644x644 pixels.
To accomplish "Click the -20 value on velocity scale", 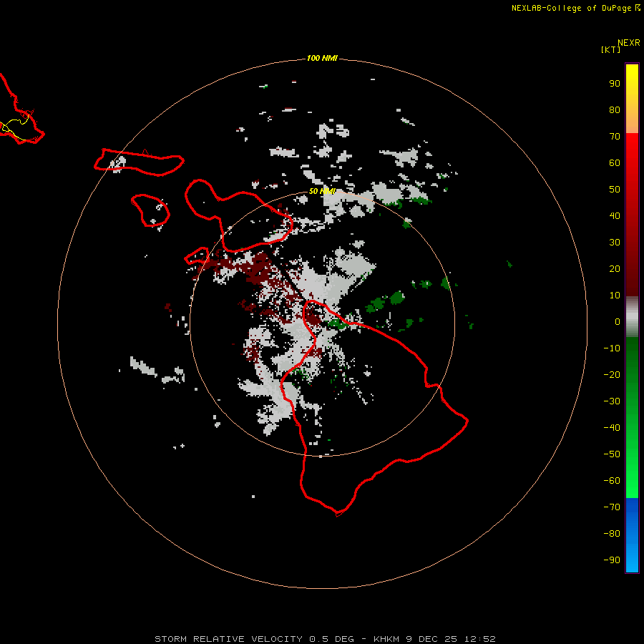I will coord(612,374).
